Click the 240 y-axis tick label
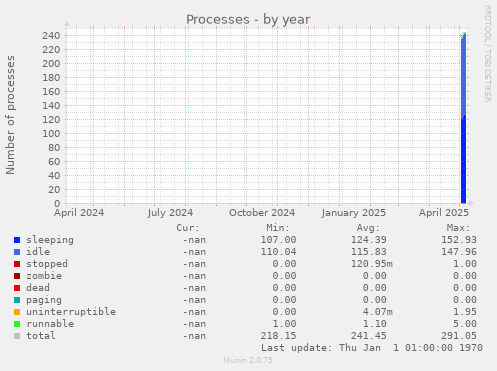Viewport: 497px width, 371px height. (x=51, y=36)
